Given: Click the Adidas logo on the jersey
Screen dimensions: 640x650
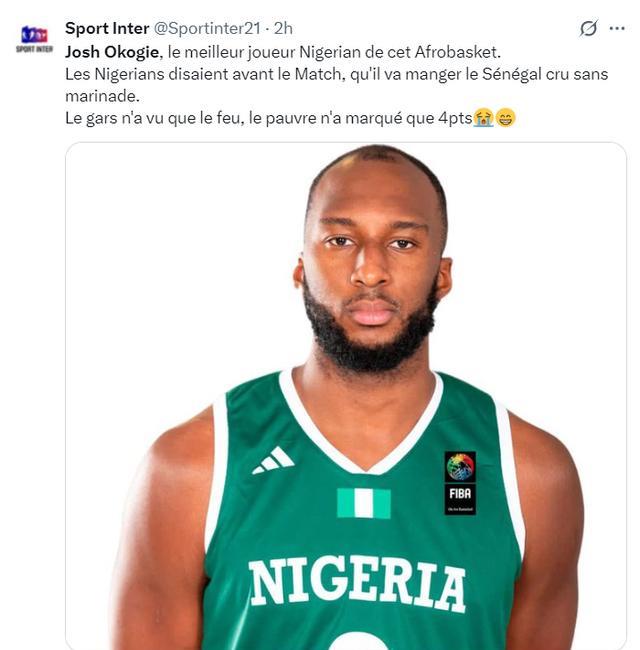Looking at the screenshot, I should [273, 461].
